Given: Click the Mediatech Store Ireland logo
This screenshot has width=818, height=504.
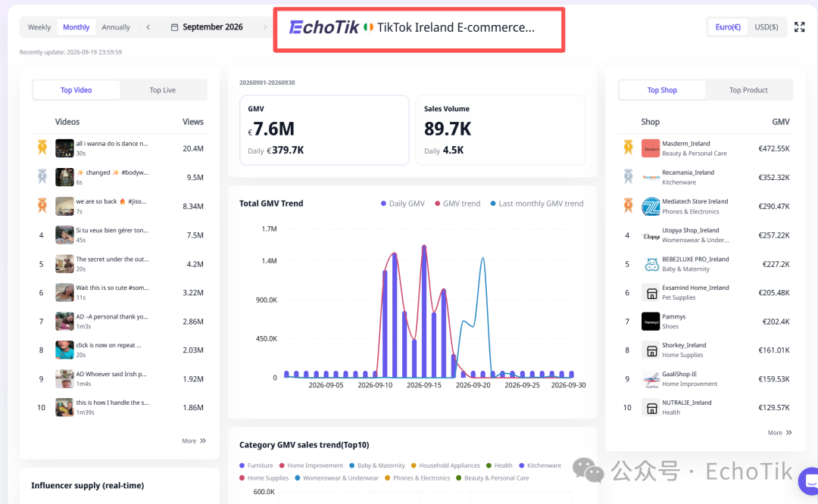Looking at the screenshot, I should (651, 207).
